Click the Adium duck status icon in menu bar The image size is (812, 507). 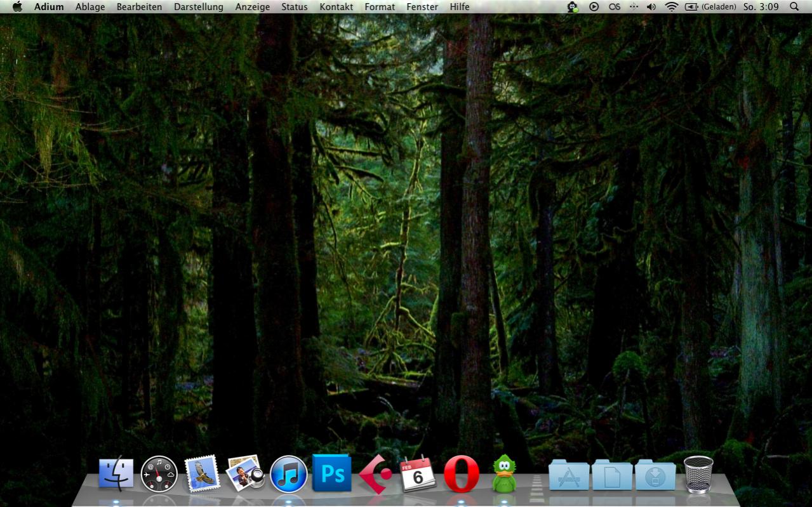(x=573, y=7)
